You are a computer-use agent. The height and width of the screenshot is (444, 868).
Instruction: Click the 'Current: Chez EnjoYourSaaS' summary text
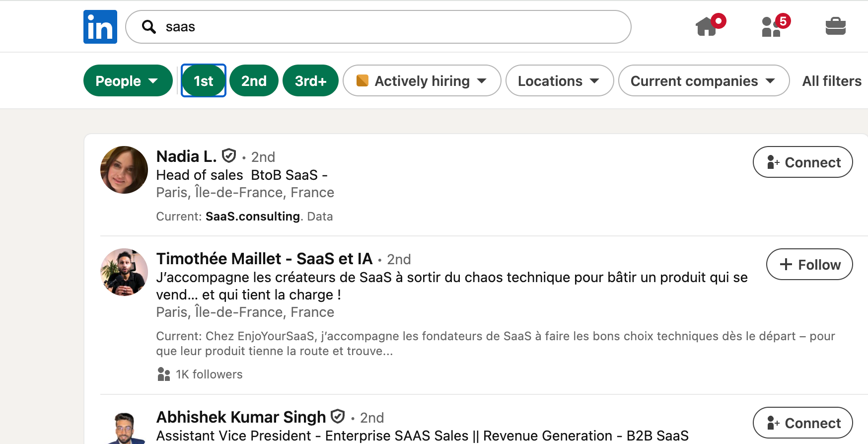coord(496,344)
